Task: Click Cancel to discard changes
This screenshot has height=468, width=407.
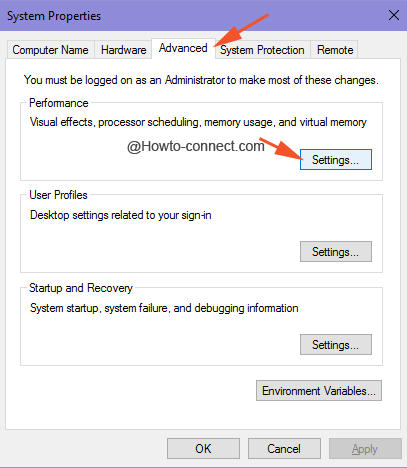Action: pyautogui.click(x=284, y=449)
